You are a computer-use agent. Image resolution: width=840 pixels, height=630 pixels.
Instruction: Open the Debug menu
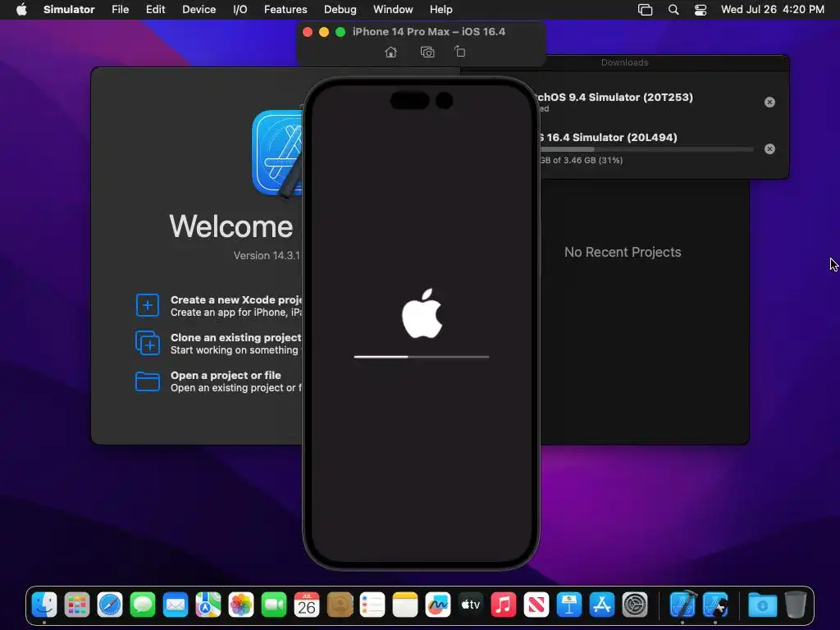[x=340, y=10]
